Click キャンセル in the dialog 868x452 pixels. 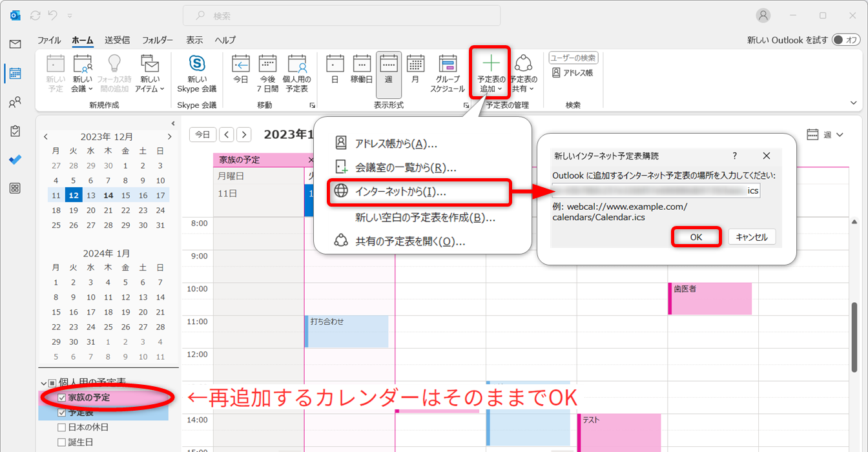752,237
